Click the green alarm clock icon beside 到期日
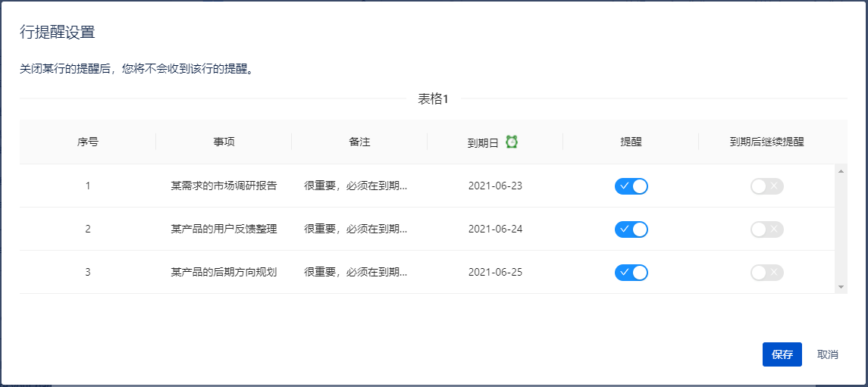The height and width of the screenshot is (387, 868). [512, 142]
